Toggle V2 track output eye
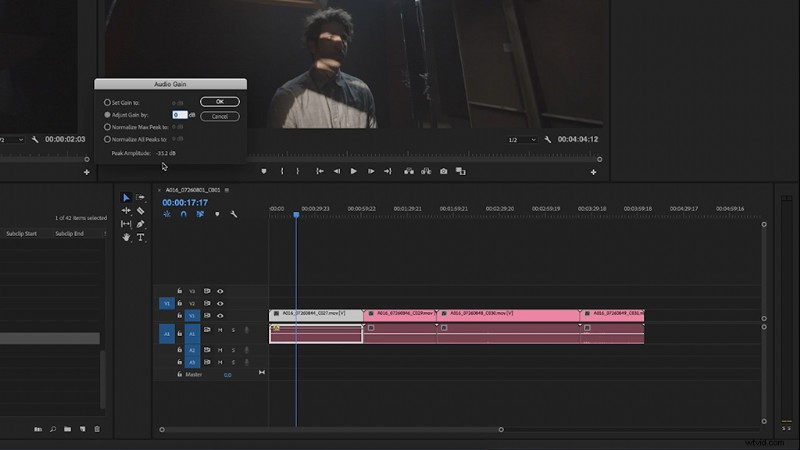Image resolution: width=800 pixels, height=450 pixels. click(220, 304)
